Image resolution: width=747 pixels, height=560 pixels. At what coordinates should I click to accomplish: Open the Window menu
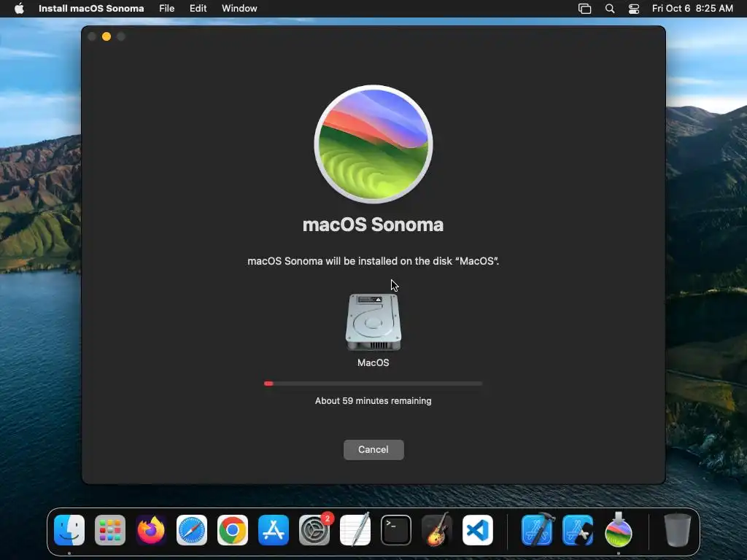pyautogui.click(x=239, y=8)
